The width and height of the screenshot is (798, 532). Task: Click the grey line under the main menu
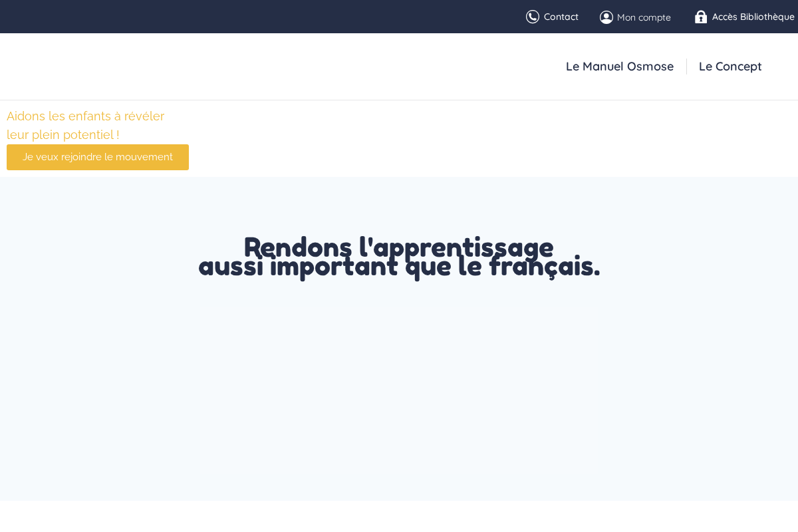click(x=399, y=100)
